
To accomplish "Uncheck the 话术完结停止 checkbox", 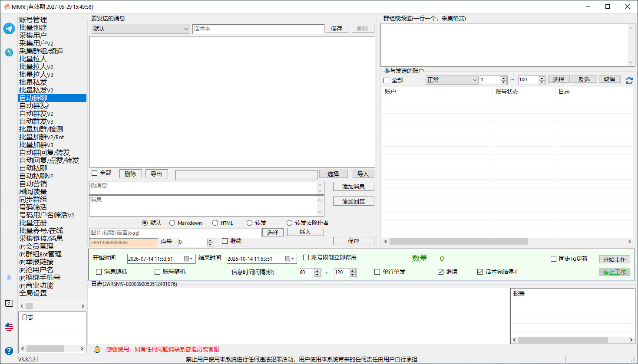I will [x=480, y=272].
